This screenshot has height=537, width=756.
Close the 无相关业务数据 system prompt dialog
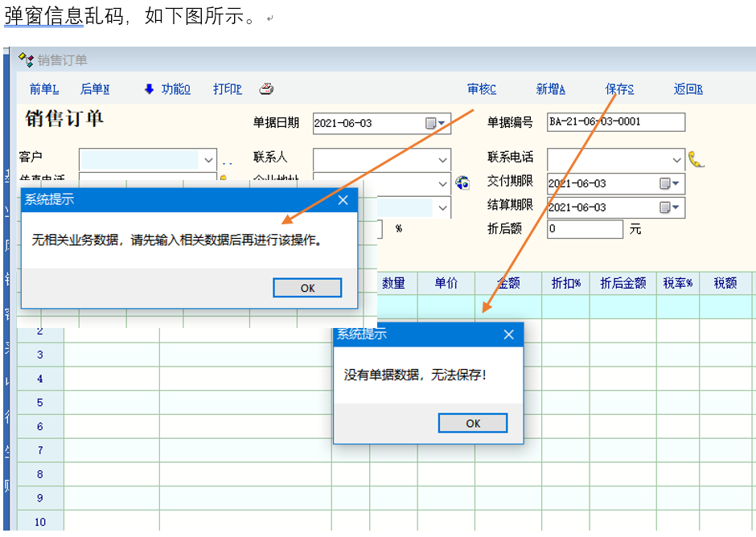coord(343,200)
